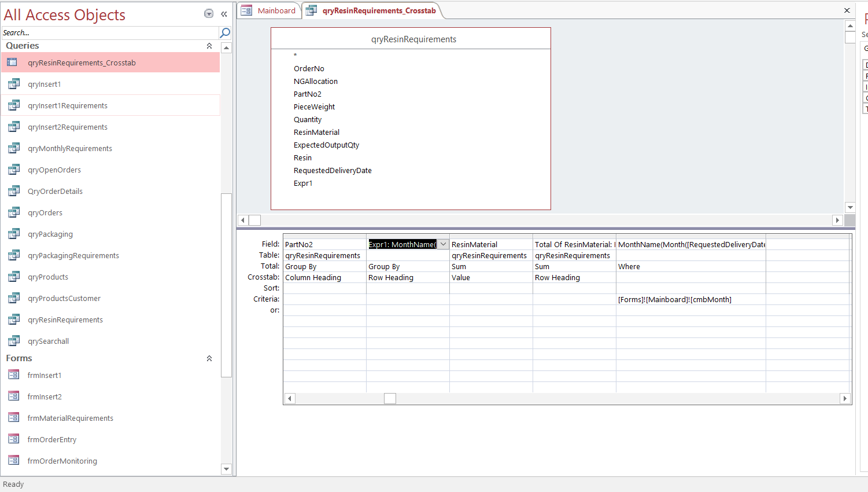Collapse the navigation pane with shutter button
This screenshot has width=868, height=492.
pyautogui.click(x=224, y=14)
